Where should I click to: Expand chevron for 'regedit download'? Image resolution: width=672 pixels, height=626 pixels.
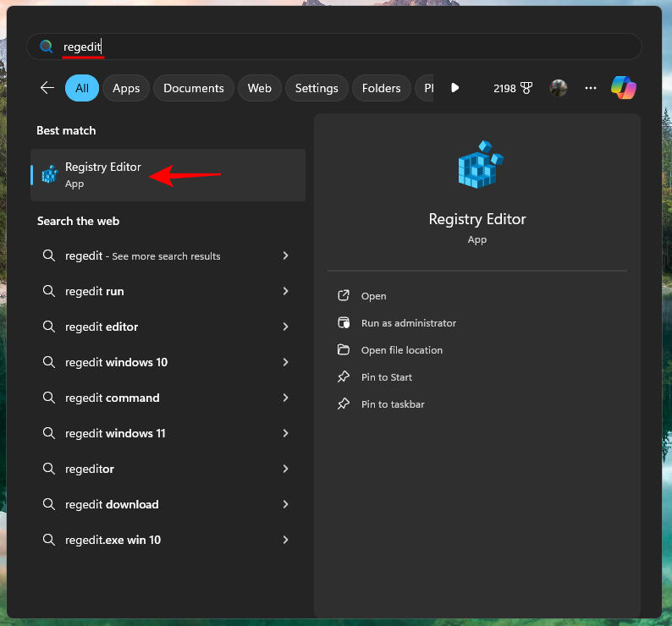(x=286, y=504)
